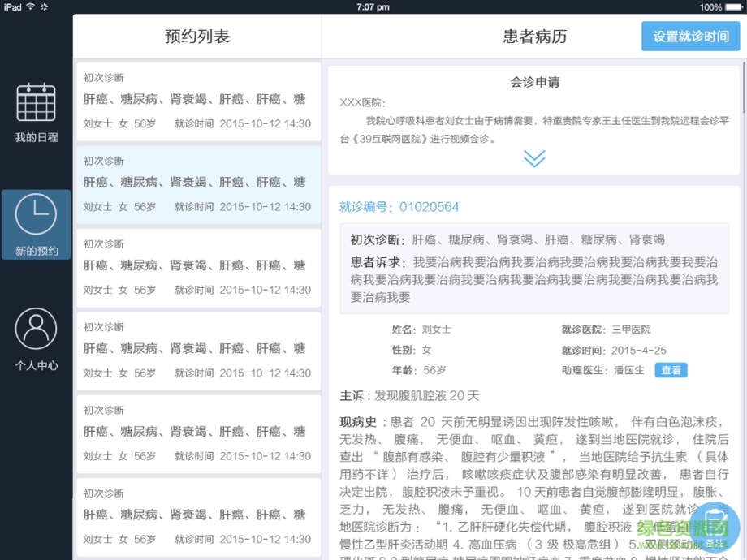
Task: Expand the consultation request via blue double chevron
Action: click(533, 158)
